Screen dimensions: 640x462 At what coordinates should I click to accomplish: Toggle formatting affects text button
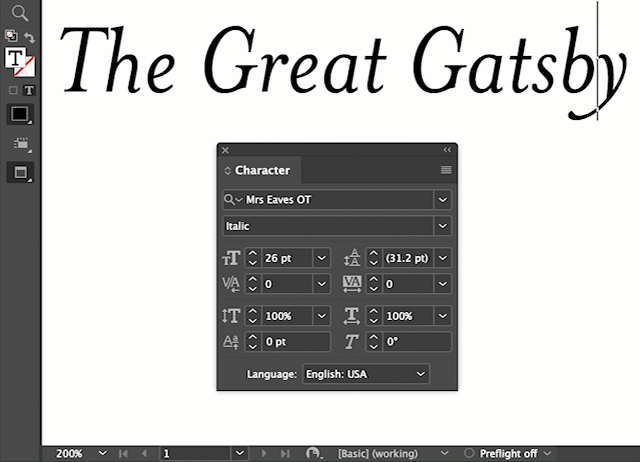pos(30,90)
